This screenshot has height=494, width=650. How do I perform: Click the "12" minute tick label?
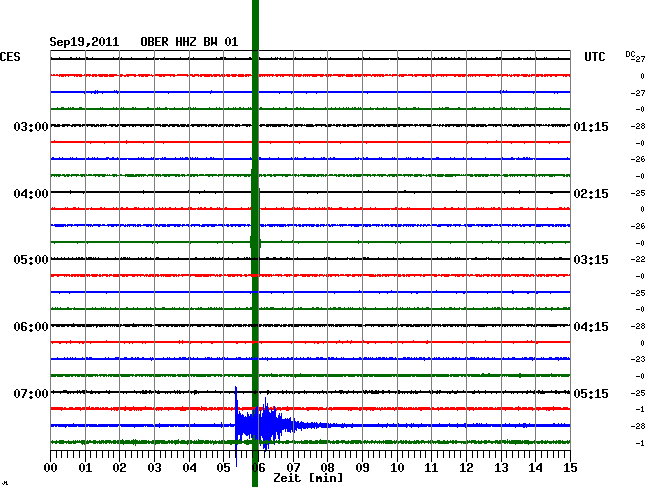[x=466, y=468]
